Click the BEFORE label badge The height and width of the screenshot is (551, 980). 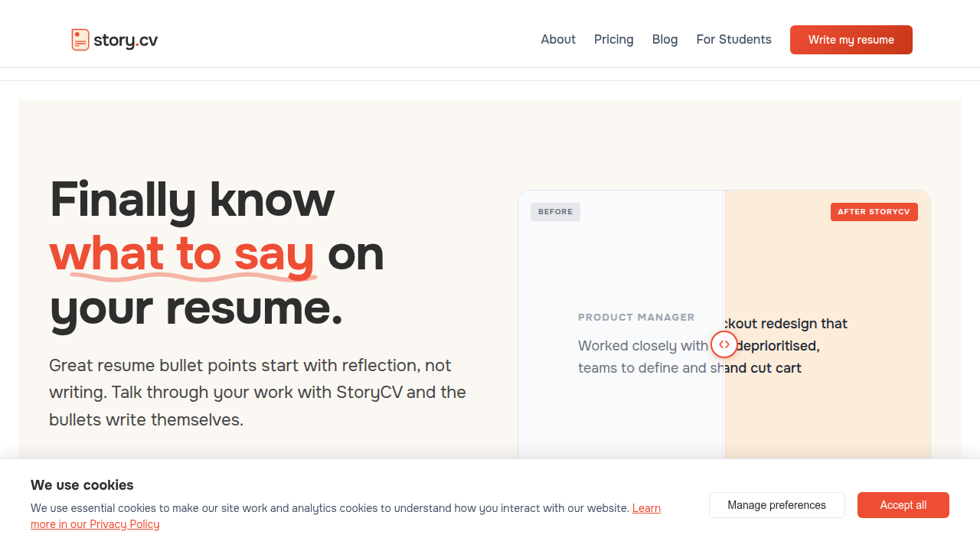click(555, 212)
